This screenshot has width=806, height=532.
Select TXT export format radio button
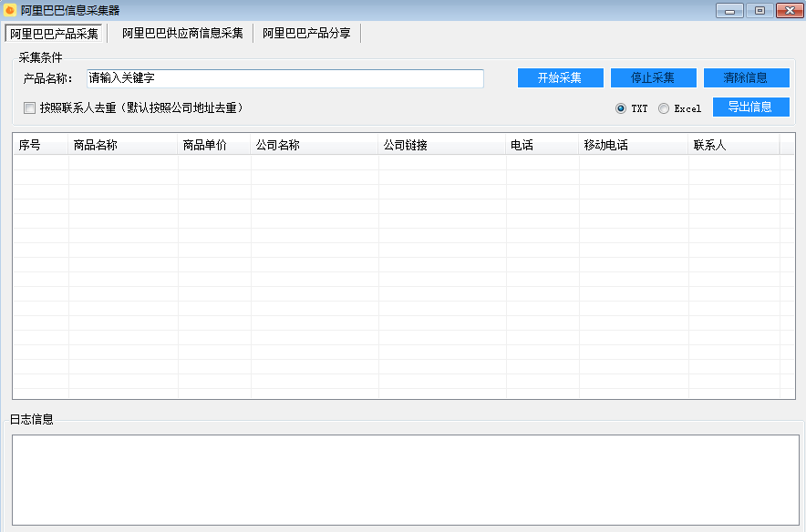(620, 108)
